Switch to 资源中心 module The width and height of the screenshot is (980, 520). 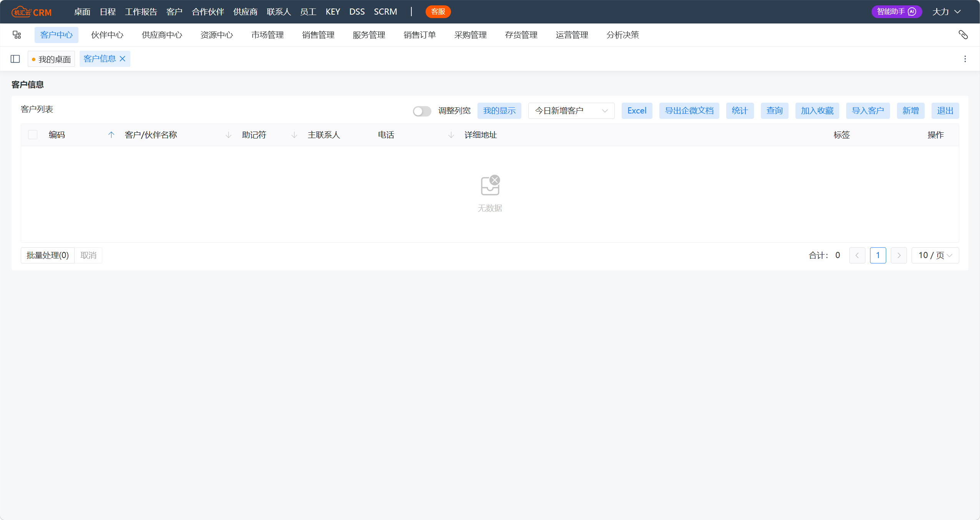tap(216, 35)
